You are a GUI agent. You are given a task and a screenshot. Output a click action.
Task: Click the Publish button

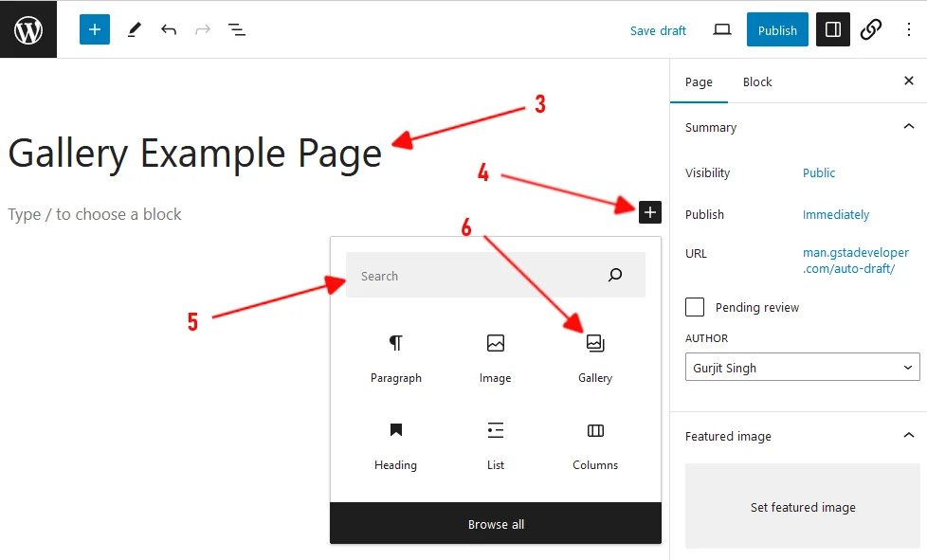pos(777,30)
